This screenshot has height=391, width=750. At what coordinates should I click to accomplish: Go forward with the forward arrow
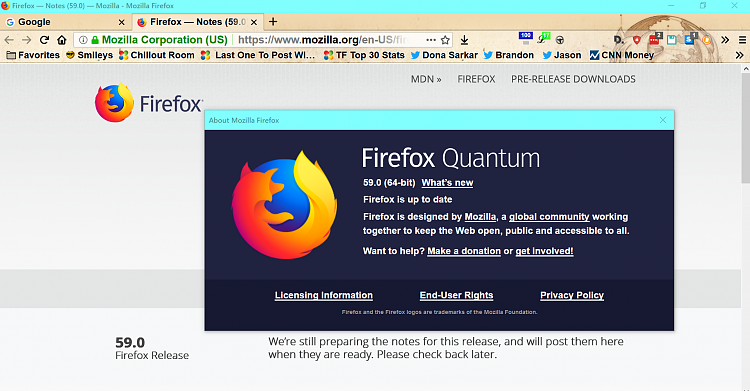tap(27, 40)
